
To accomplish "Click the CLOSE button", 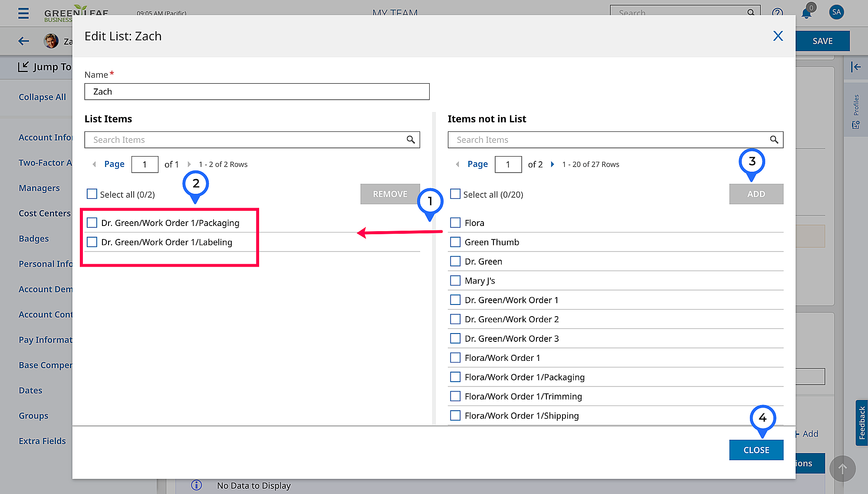I will point(756,450).
